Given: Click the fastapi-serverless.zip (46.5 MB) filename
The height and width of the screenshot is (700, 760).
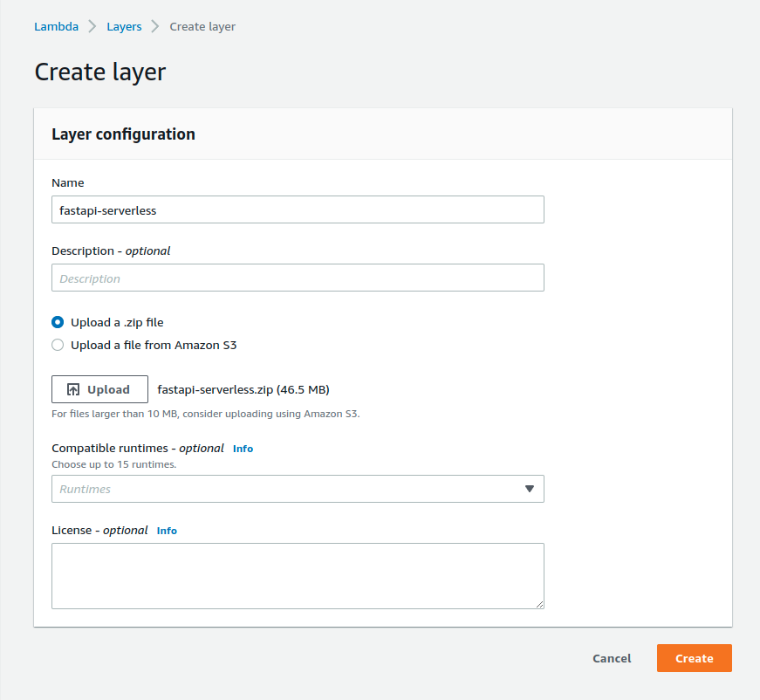Looking at the screenshot, I should pos(243,390).
